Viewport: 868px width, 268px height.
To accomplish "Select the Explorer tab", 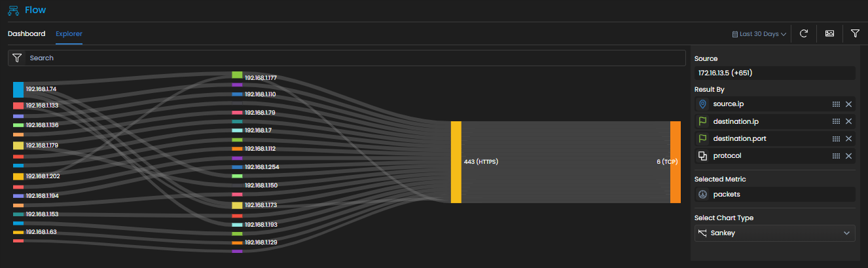I will pyautogui.click(x=69, y=33).
